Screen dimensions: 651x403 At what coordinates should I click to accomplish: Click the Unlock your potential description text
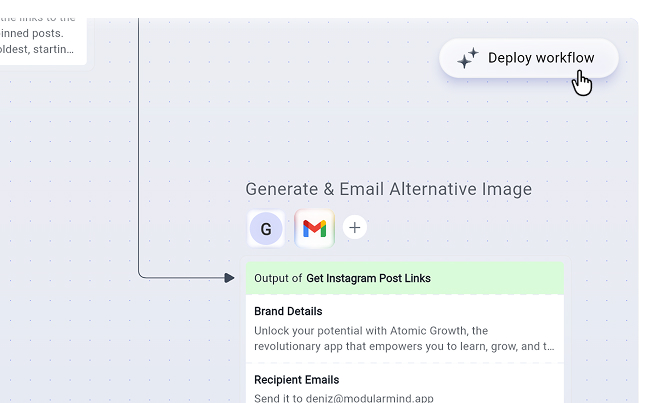404,338
